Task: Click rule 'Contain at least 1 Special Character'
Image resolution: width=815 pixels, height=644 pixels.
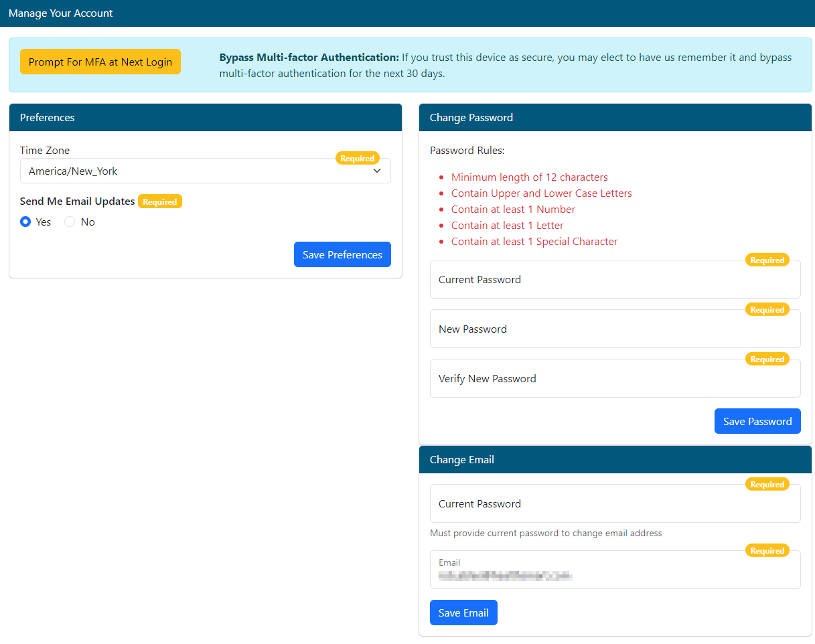Action: (x=534, y=242)
